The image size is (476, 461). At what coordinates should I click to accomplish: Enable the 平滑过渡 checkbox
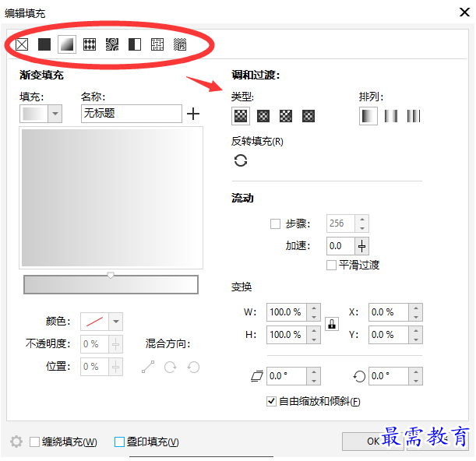click(x=331, y=265)
